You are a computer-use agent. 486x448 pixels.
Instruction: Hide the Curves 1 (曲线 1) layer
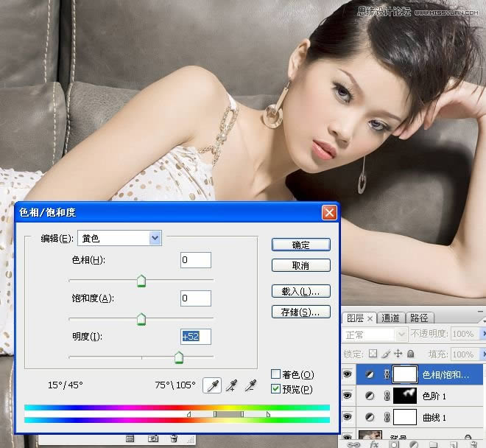(348, 417)
